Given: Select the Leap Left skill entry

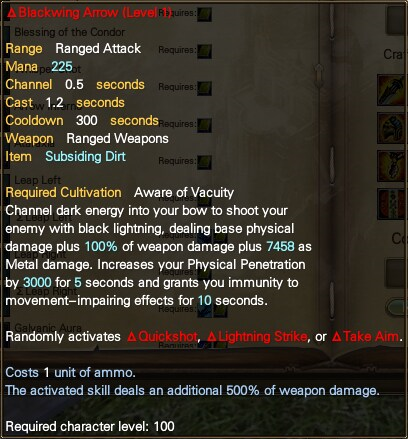Looking at the screenshot, I should (37, 180).
